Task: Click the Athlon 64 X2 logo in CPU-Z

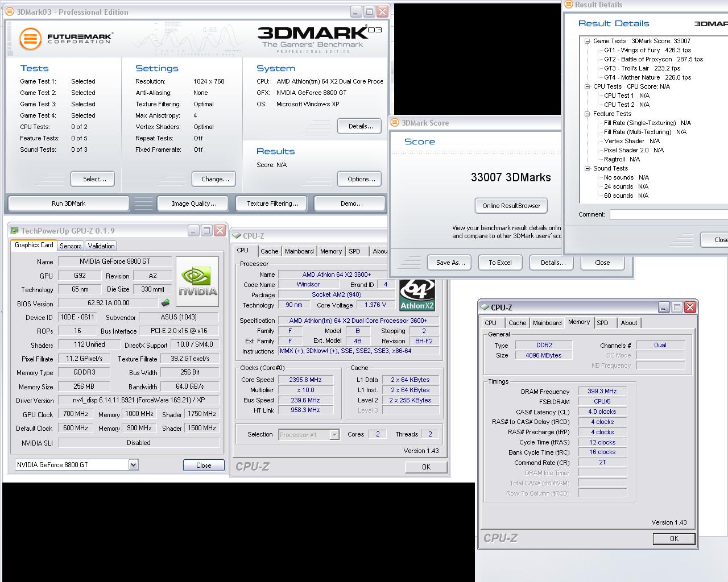Action: (417, 295)
